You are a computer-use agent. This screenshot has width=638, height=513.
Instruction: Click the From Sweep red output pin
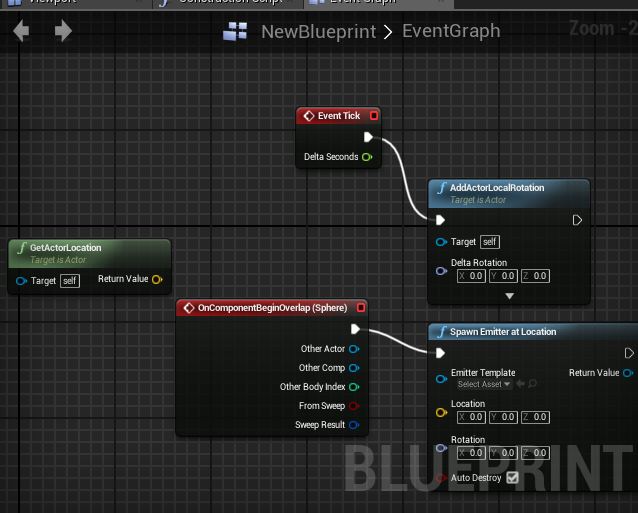coord(354,406)
